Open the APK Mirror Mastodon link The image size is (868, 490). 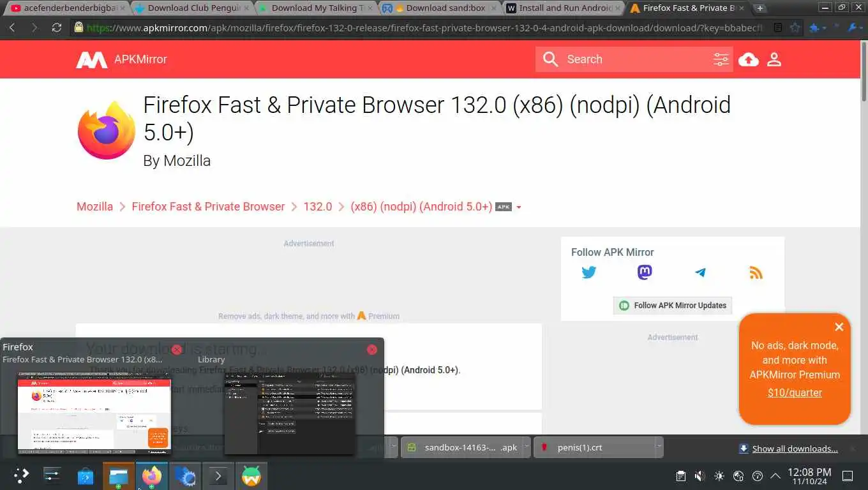(x=645, y=272)
